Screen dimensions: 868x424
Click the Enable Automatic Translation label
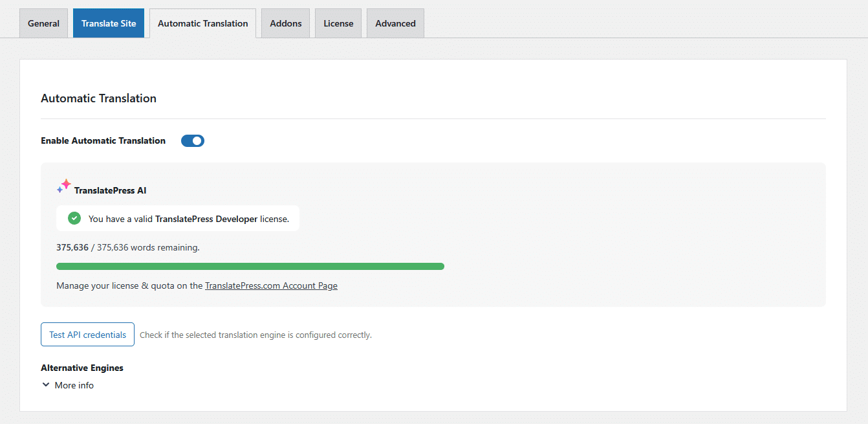pos(103,140)
